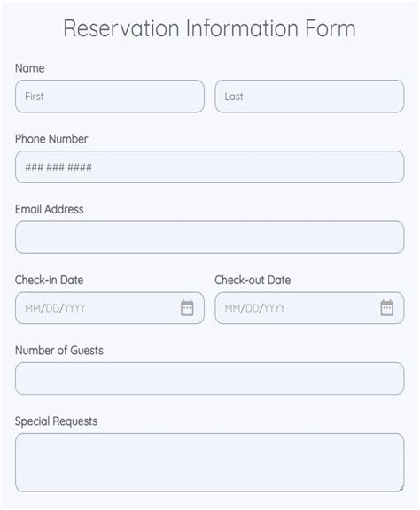This screenshot has height=510, width=420.
Task: Click the Phone Number label text
Action: pos(51,139)
